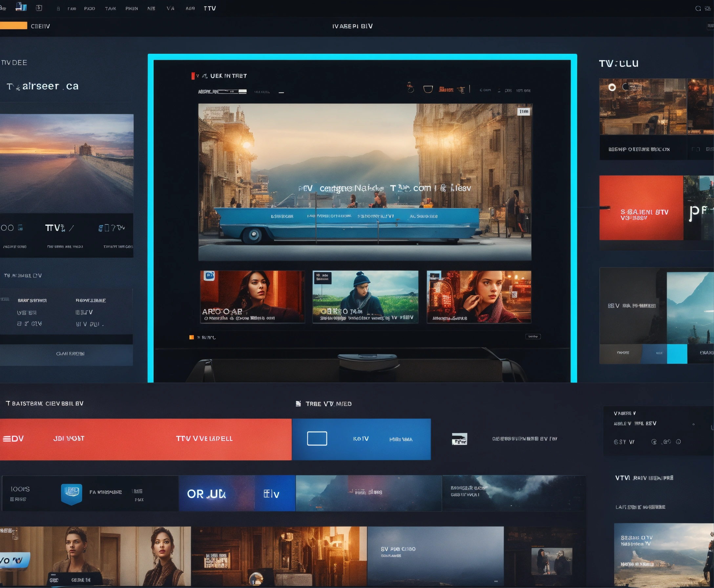Click the orange cup-shaped icon above main video

(x=428, y=90)
